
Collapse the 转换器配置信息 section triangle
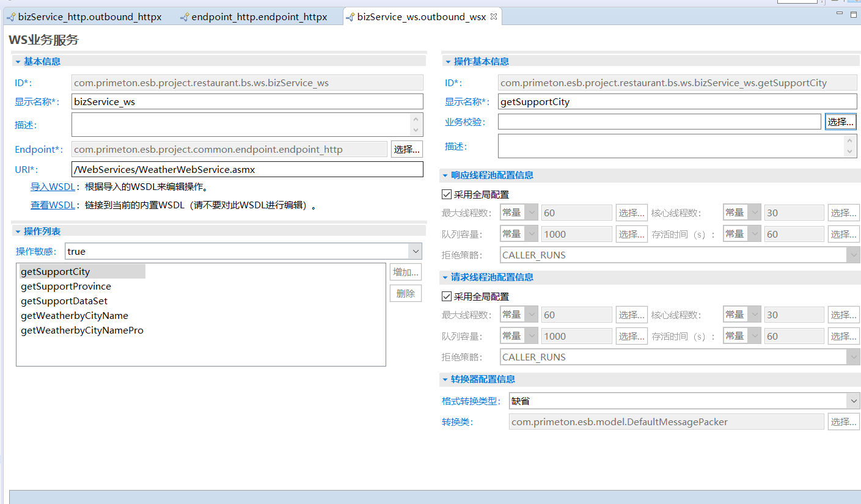445,379
